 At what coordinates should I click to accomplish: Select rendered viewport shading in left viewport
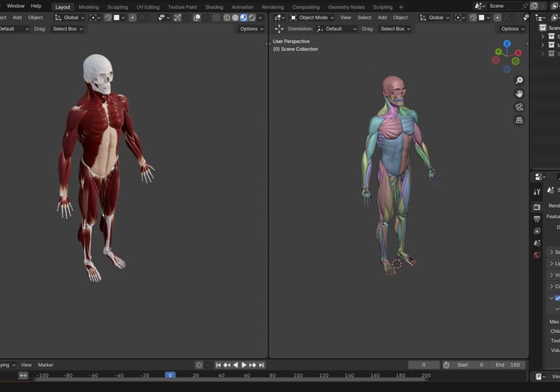252,17
